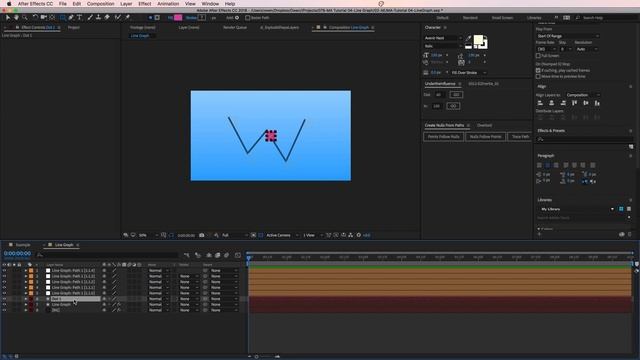Select the Rectangle shape tool
The image size is (640, 360).
pyautogui.click(x=62, y=18)
